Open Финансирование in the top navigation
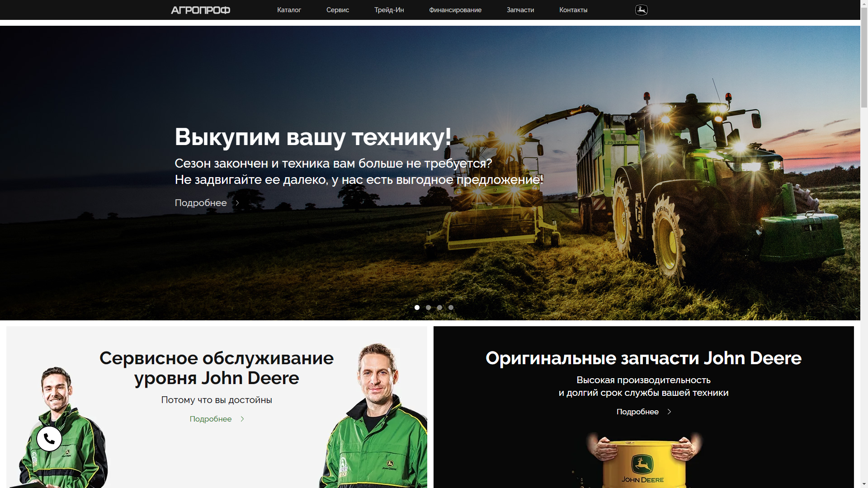Screen dimensions: 868x488 tap(455, 10)
